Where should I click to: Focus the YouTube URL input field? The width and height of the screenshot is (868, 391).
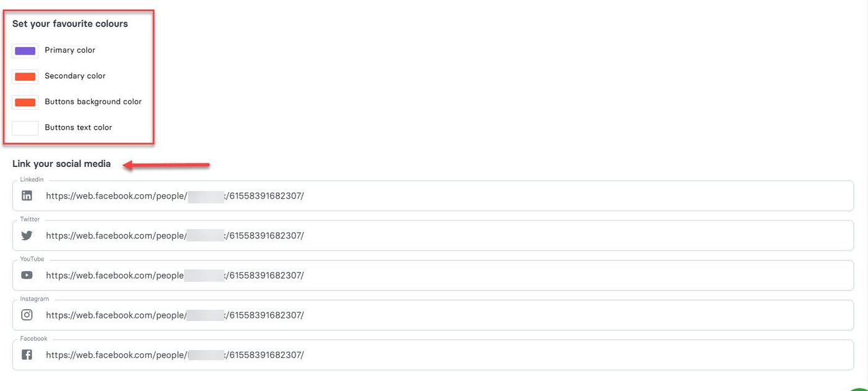[496, 275]
